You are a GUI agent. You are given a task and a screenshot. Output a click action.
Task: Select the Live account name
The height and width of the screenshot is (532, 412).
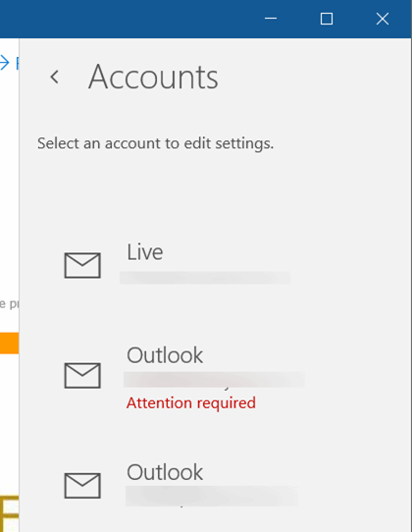(145, 252)
